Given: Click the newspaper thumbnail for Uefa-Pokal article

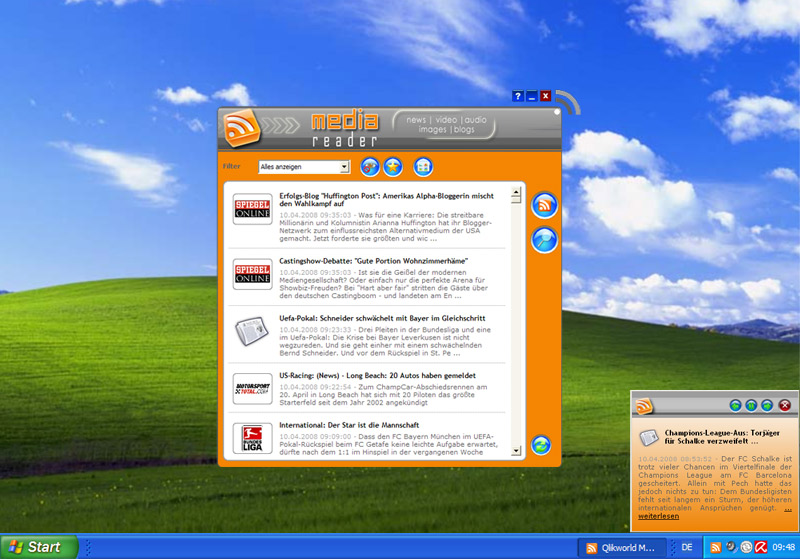Looking at the screenshot, I should [x=253, y=332].
